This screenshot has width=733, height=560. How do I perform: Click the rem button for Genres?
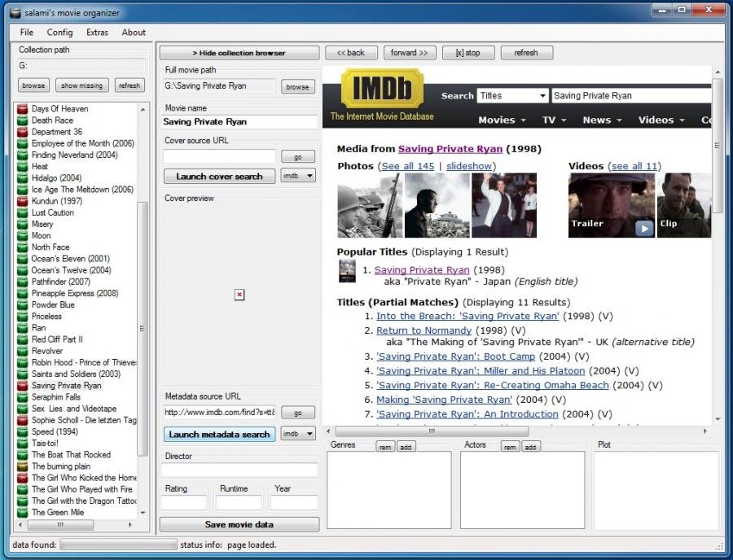pos(385,447)
